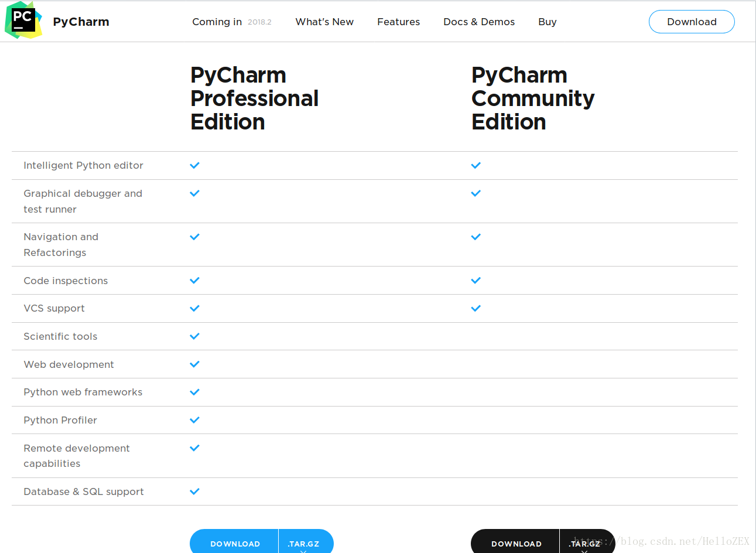The image size is (756, 553).
Task: Click Community checkmark for Navigation and Refactorings
Action: coord(476,237)
